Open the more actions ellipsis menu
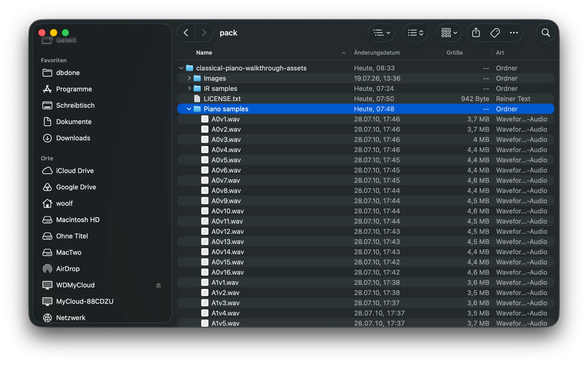The height and width of the screenshot is (365, 588). coord(514,33)
